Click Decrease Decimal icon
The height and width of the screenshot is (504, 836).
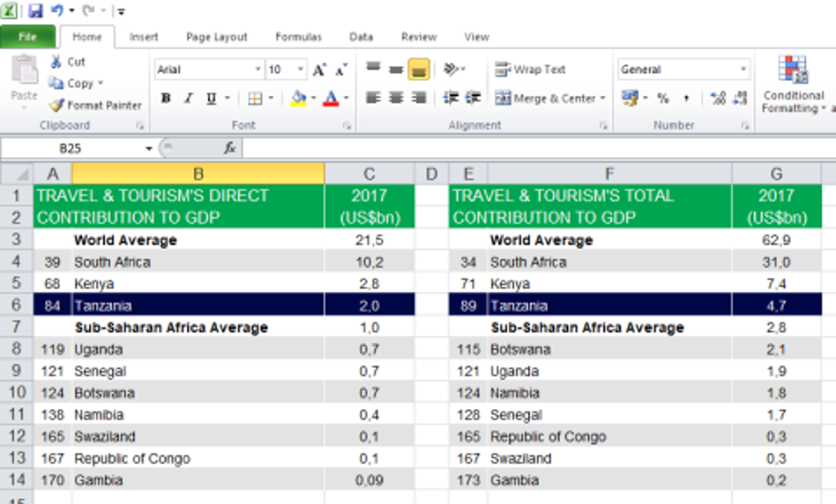(740, 98)
